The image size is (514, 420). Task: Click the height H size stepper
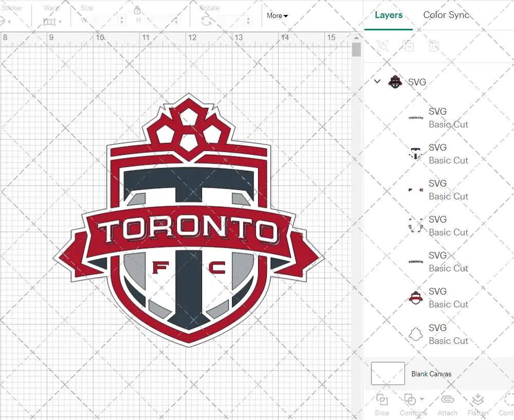click(176, 21)
